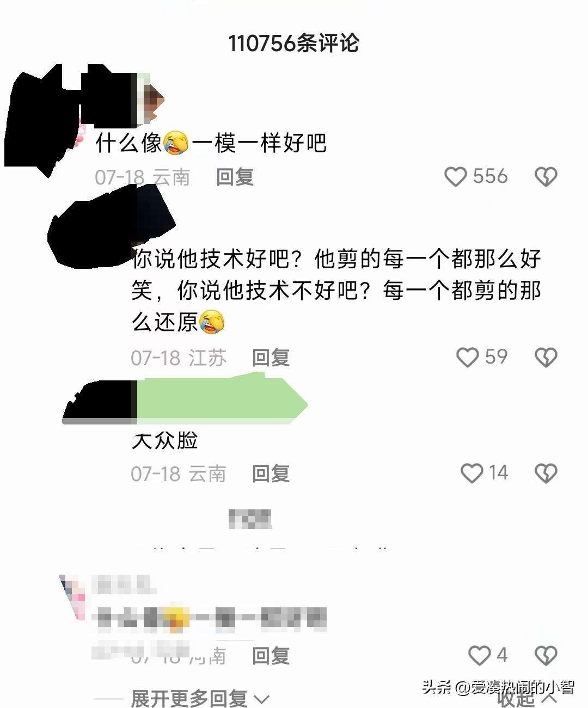
Task: Reply to the 江苏 comment
Action: click(271, 358)
